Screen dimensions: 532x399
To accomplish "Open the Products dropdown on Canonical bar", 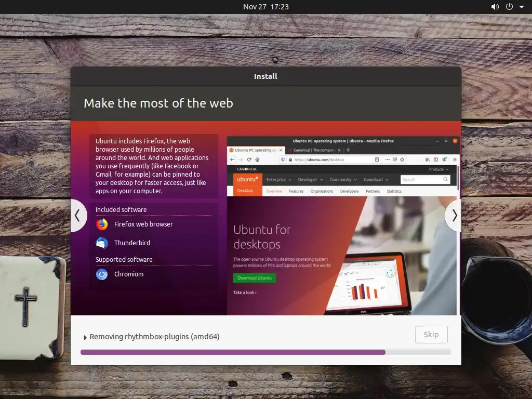I will click(438, 169).
